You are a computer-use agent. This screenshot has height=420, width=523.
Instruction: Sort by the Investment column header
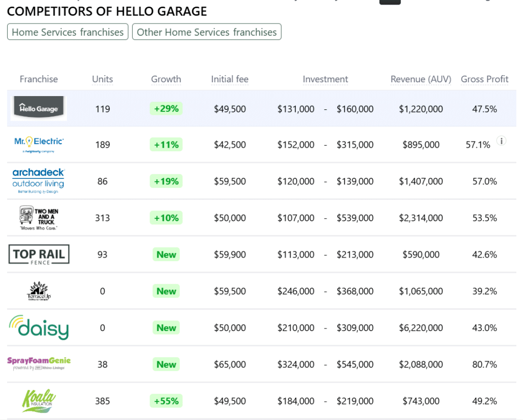tap(325, 79)
